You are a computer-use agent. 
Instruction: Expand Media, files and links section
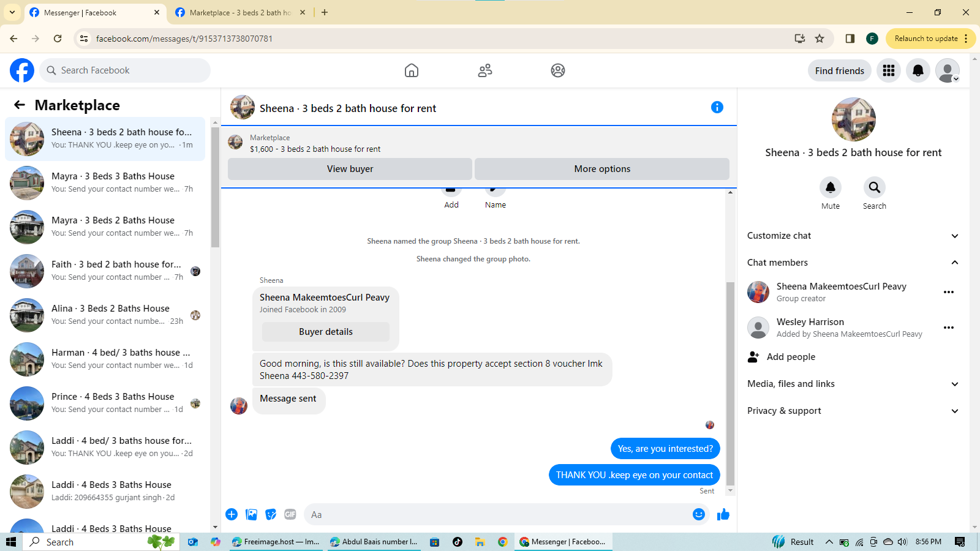[853, 384]
